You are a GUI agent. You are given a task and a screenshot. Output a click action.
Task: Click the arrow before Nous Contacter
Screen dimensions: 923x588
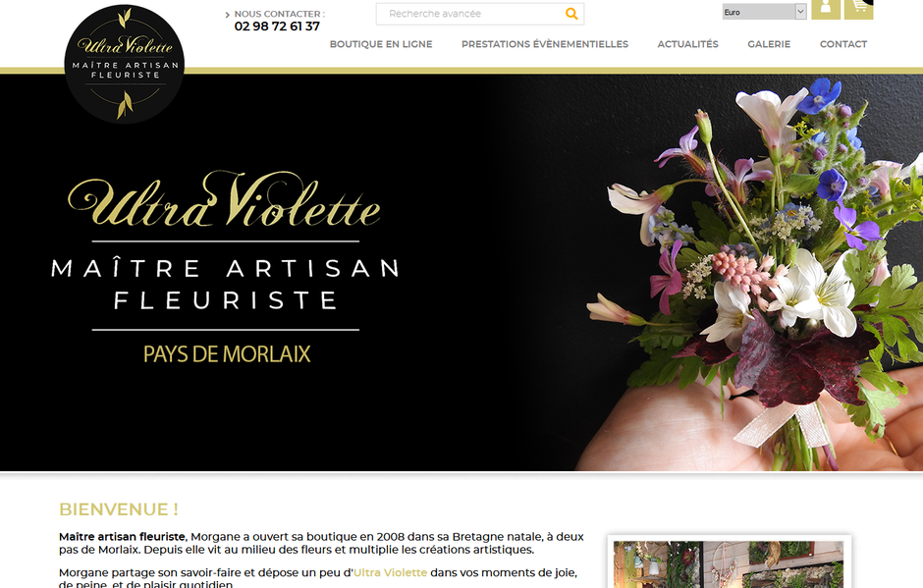(227, 15)
